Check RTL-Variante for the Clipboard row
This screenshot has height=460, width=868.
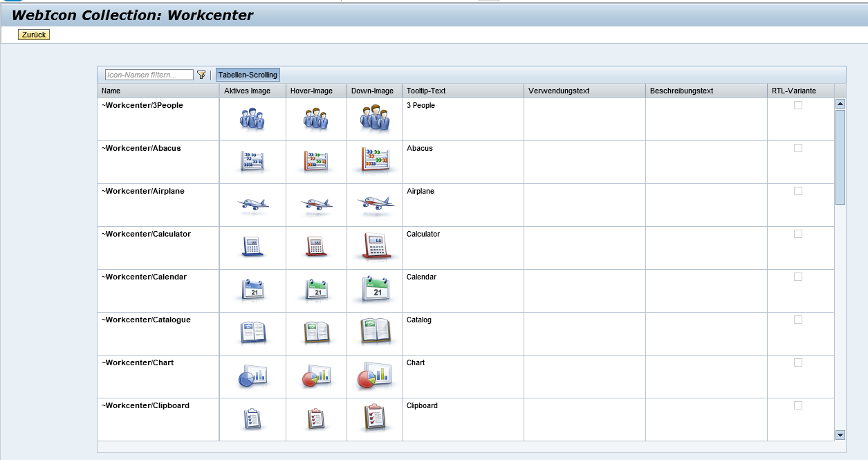(x=799, y=405)
